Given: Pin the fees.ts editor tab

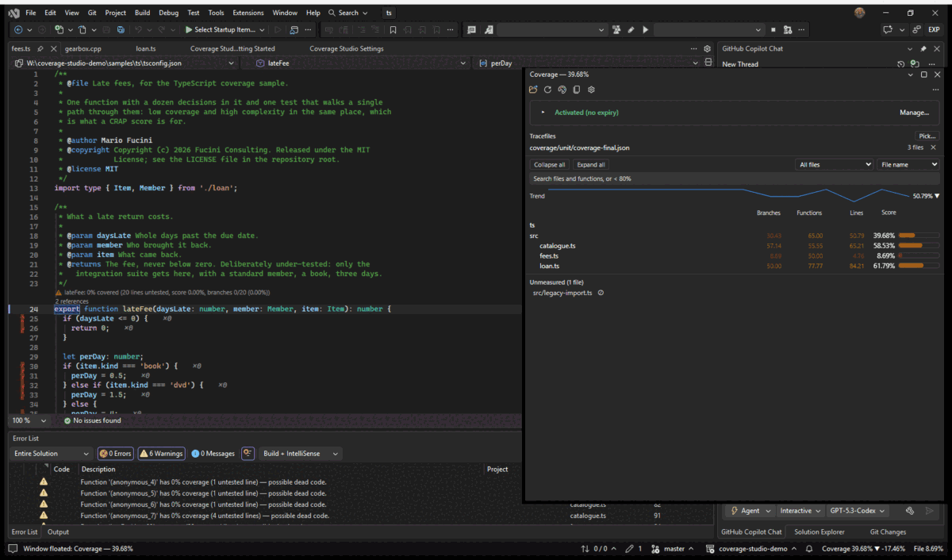Looking at the screenshot, I should tap(40, 48).
